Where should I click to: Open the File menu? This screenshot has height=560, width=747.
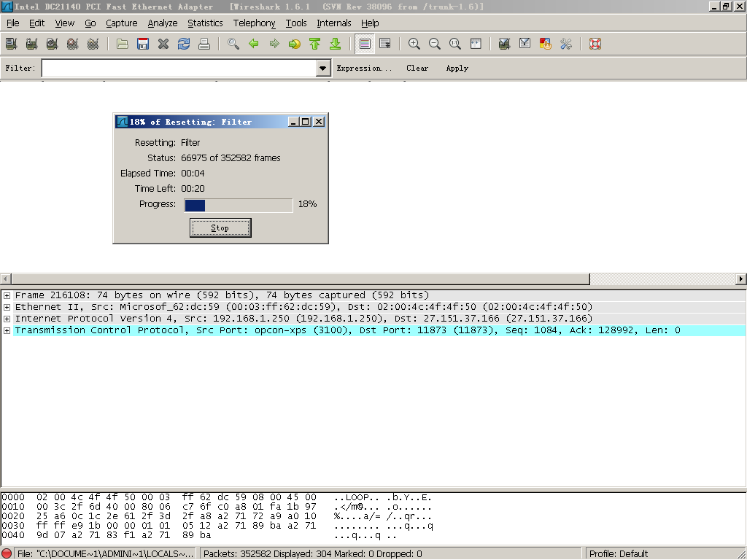pos(13,23)
